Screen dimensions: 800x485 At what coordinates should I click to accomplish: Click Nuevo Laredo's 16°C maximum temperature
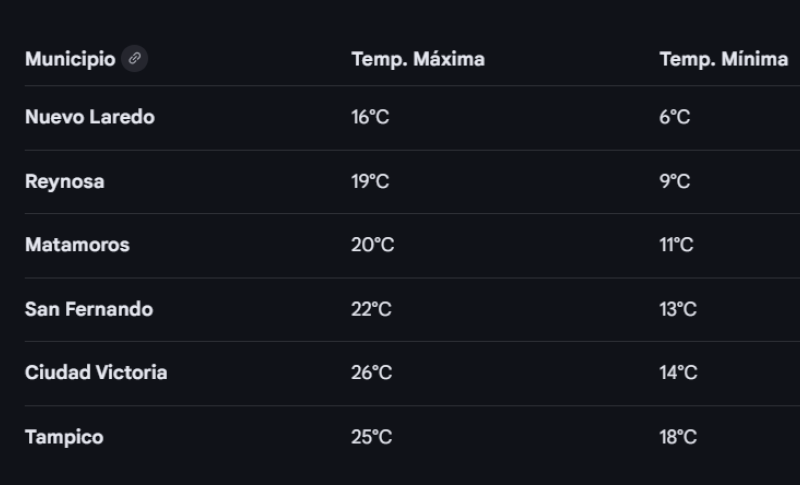369,117
